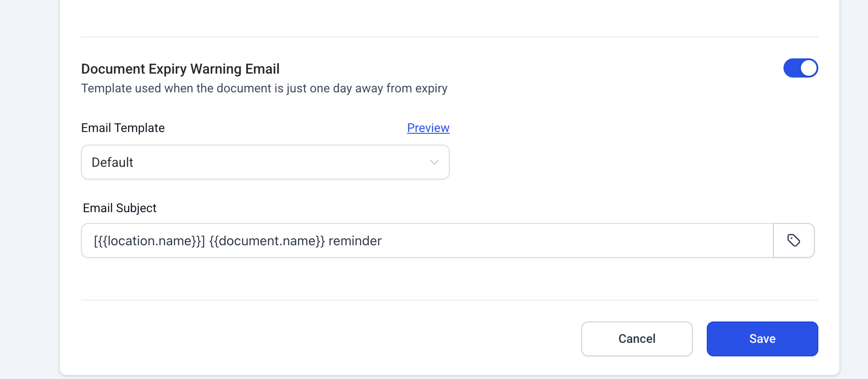
Task: Save the email template settings
Action: 762,339
